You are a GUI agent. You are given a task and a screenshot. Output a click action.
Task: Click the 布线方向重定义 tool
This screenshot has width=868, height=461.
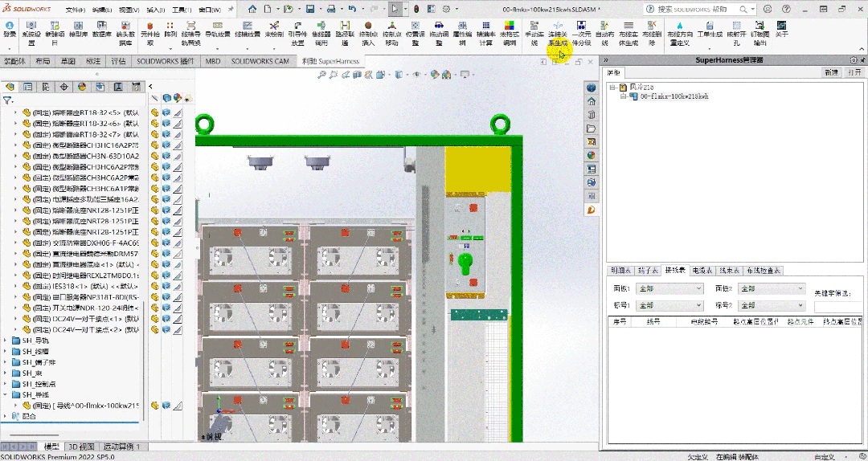tap(679, 33)
